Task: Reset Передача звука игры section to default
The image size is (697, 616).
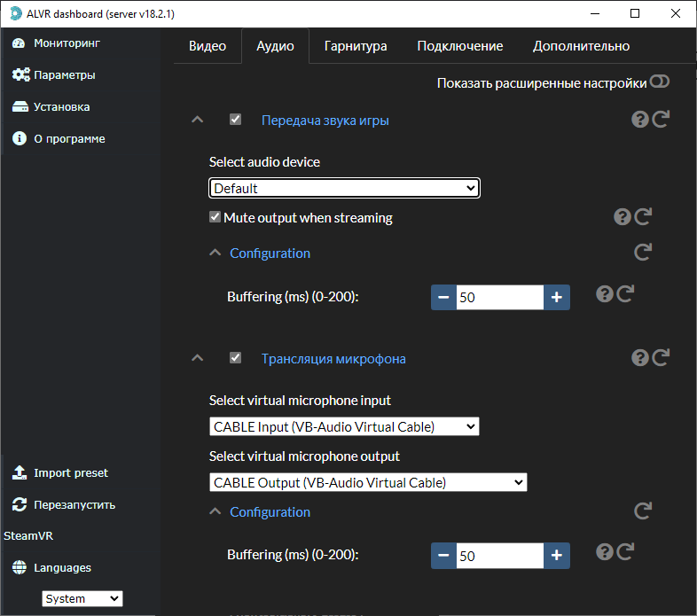Action: coord(661,119)
